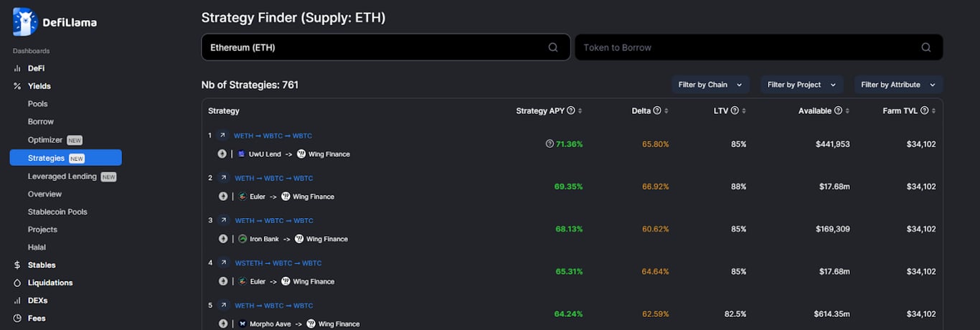Screen dimensions: 980x330
Task: Sort table by Delta arrows
Action: (666, 111)
